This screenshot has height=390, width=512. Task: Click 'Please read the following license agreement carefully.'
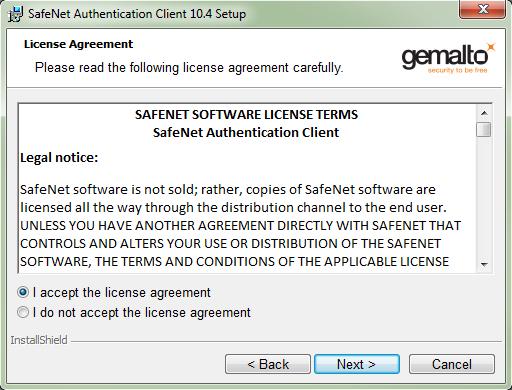tap(189, 67)
